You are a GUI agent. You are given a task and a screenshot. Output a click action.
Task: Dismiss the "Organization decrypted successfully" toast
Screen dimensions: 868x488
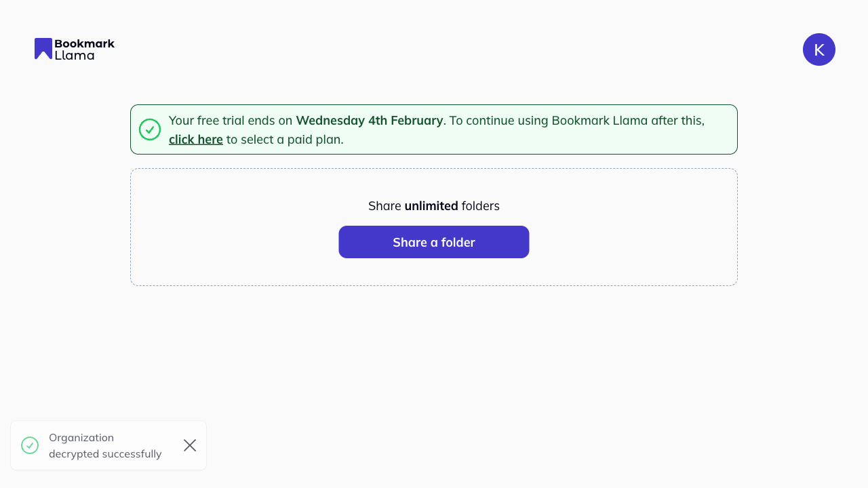click(x=190, y=445)
